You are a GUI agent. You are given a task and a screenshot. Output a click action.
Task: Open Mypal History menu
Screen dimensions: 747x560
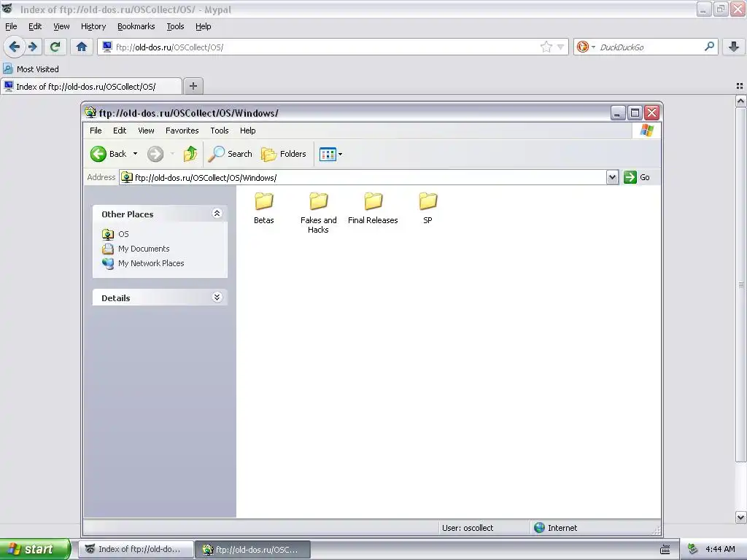point(93,27)
